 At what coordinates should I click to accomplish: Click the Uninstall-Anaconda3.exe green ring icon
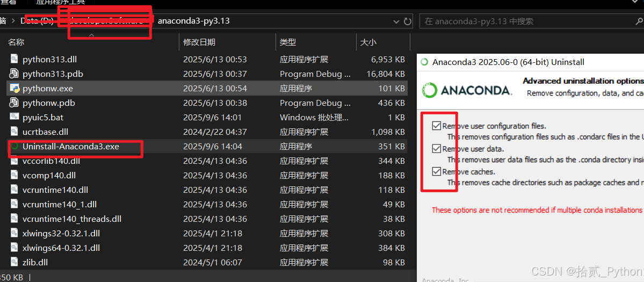click(15, 146)
